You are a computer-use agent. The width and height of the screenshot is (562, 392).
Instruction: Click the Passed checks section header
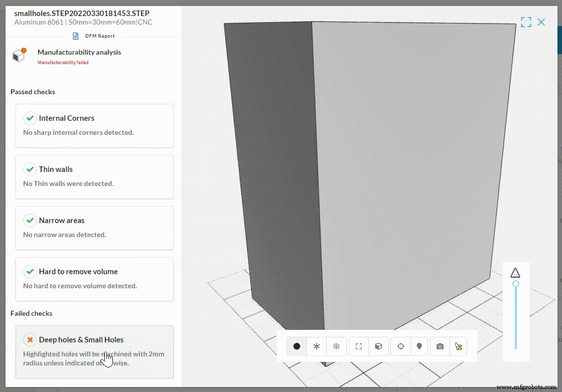32,92
